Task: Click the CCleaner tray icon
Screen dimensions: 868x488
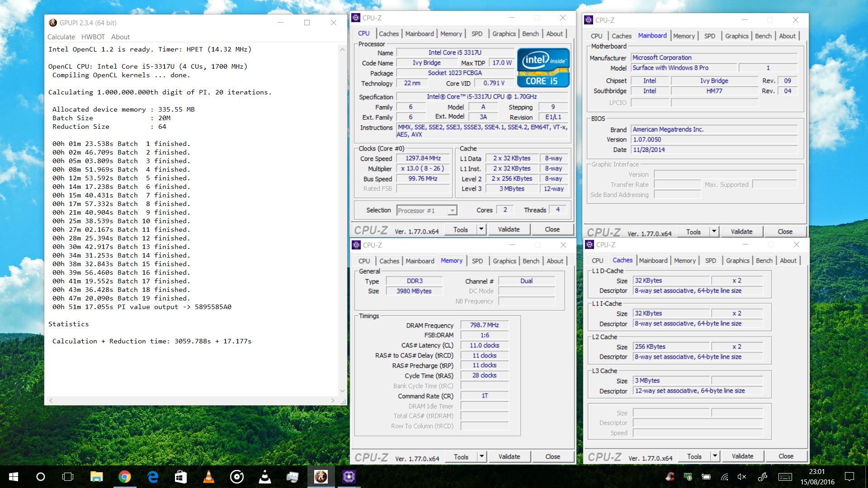Action: click(670, 477)
